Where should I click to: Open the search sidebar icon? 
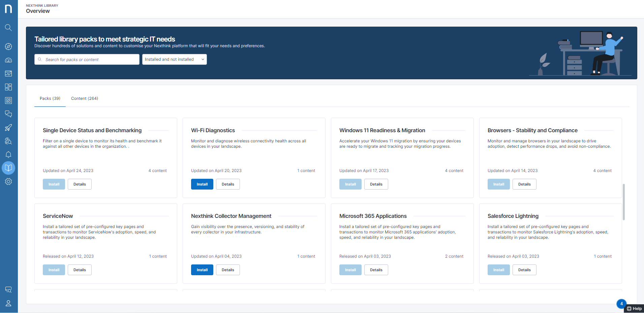8,28
